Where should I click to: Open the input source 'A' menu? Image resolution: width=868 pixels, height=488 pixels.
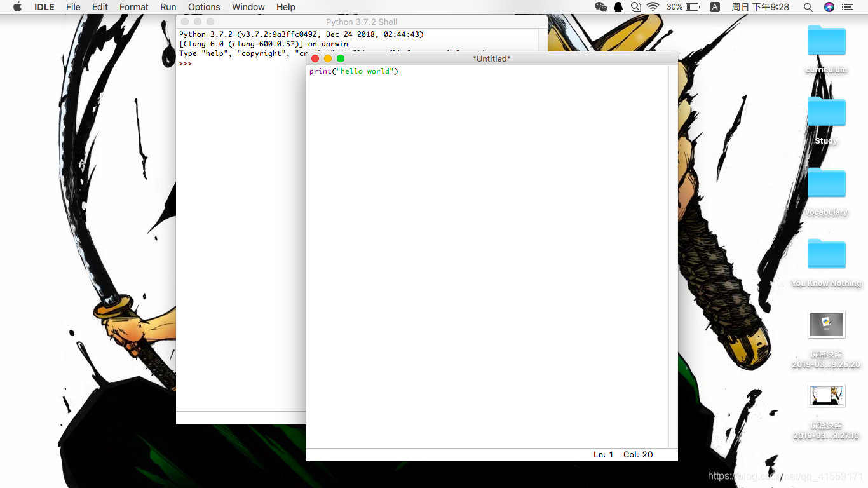[x=715, y=7]
